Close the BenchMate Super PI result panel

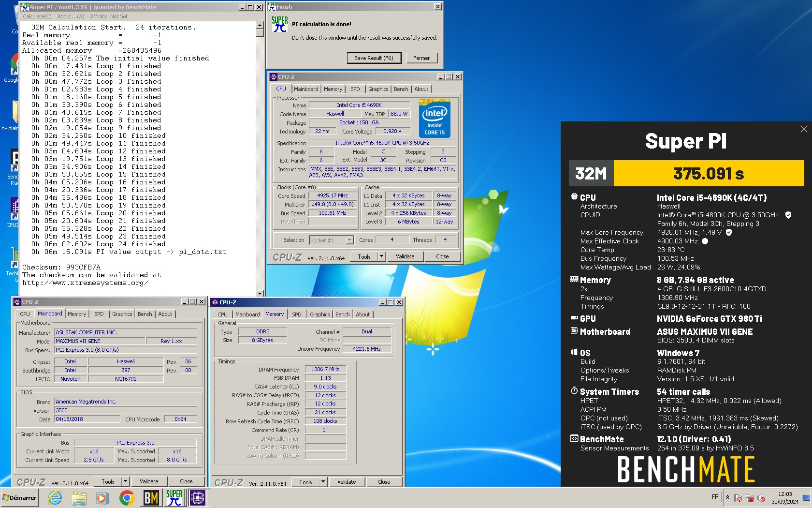point(804,129)
